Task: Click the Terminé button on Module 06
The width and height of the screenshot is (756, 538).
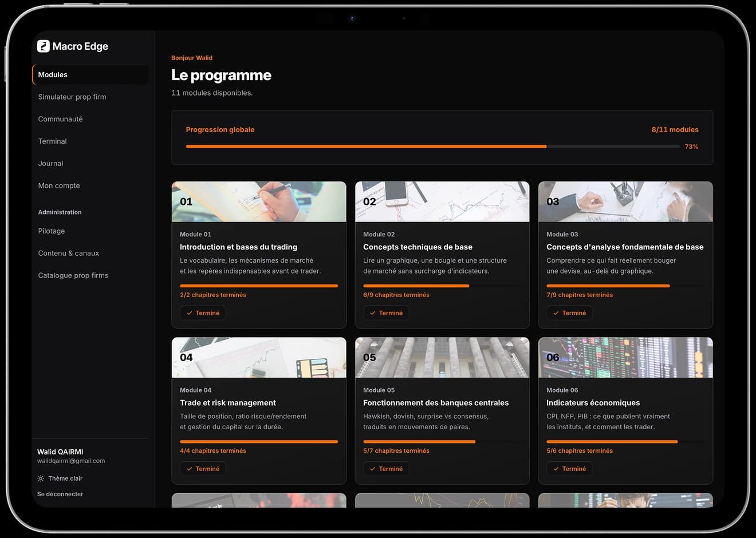Action: 569,469
